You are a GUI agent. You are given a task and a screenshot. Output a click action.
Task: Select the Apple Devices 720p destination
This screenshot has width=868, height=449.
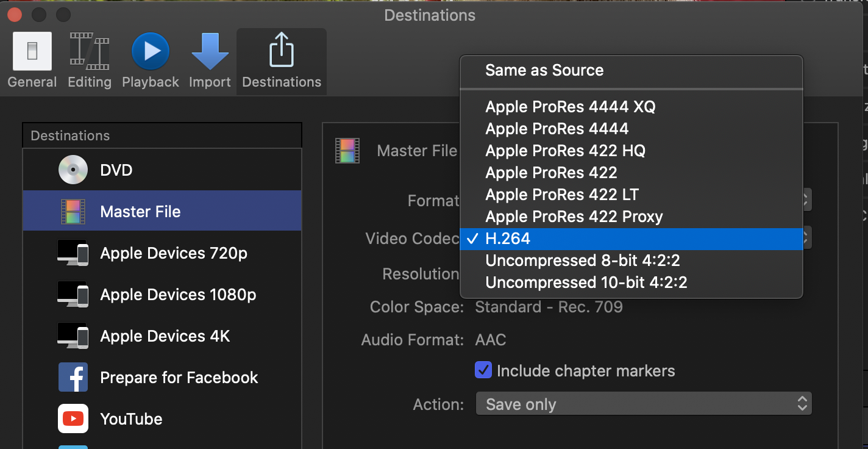pyautogui.click(x=174, y=253)
